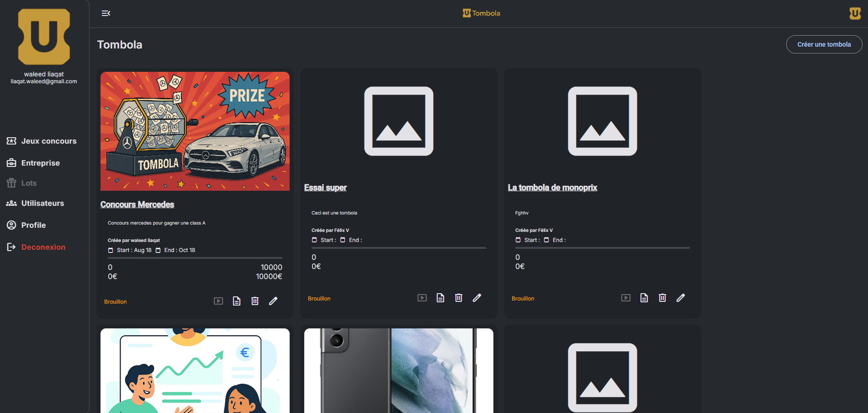Open the Essai super link
This screenshot has width=868, height=413.
click(325, 188)
